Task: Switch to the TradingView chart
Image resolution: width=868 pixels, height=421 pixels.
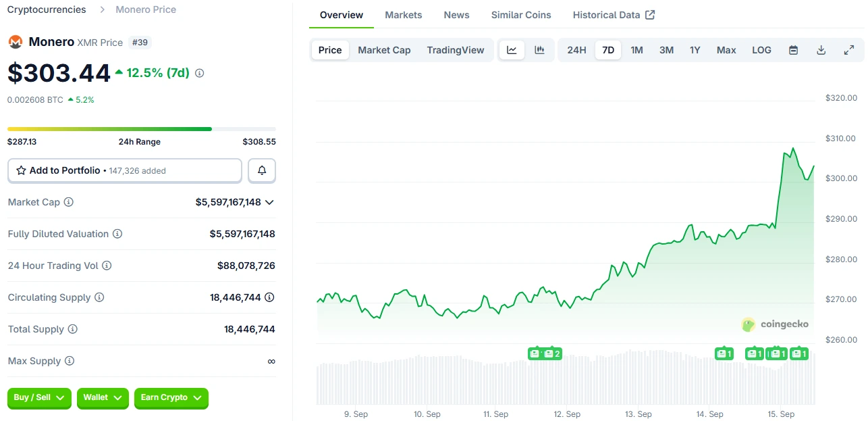Action: [455, 49]
